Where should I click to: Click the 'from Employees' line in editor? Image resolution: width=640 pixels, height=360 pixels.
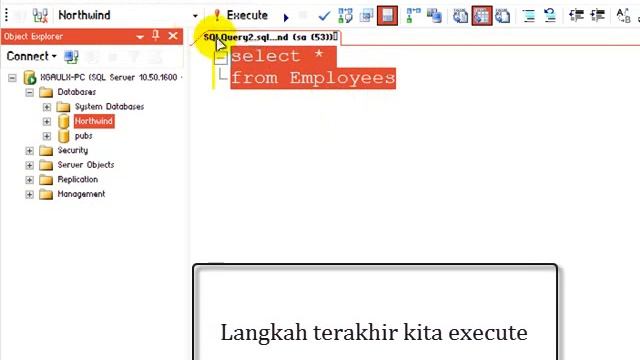coord(313,78)
